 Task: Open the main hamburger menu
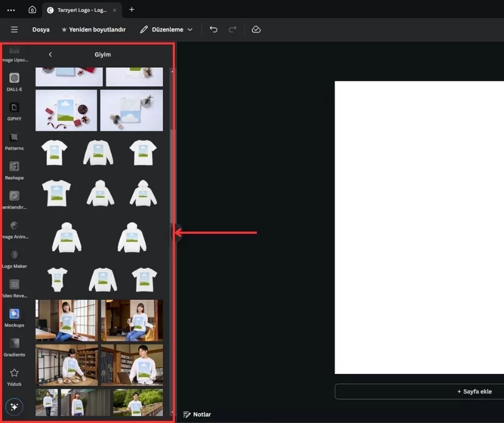(14, 29)
